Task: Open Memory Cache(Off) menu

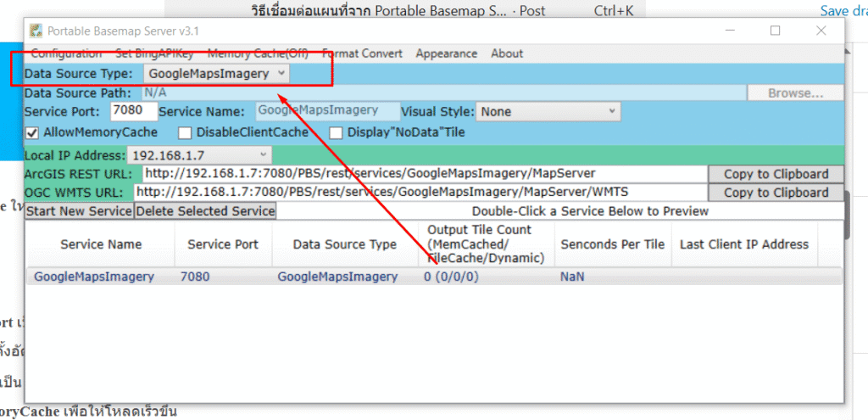Action: 258,53
